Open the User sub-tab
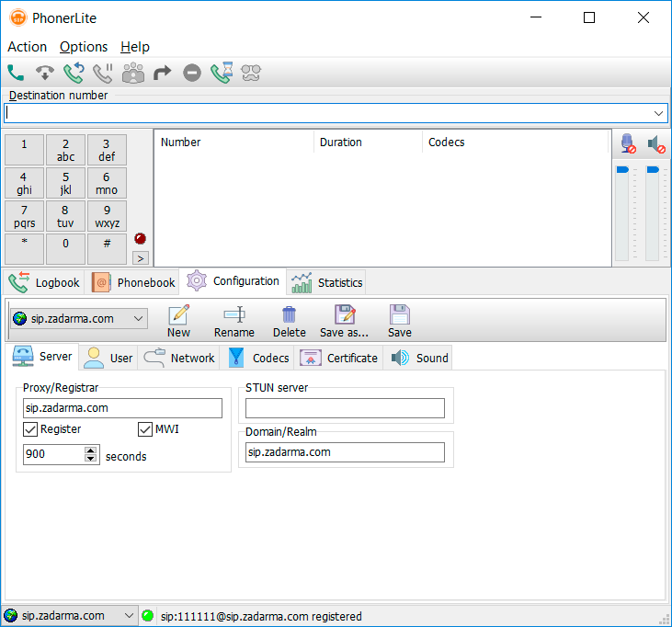Viewport: 672px width, 627px height. coord(108,358)
